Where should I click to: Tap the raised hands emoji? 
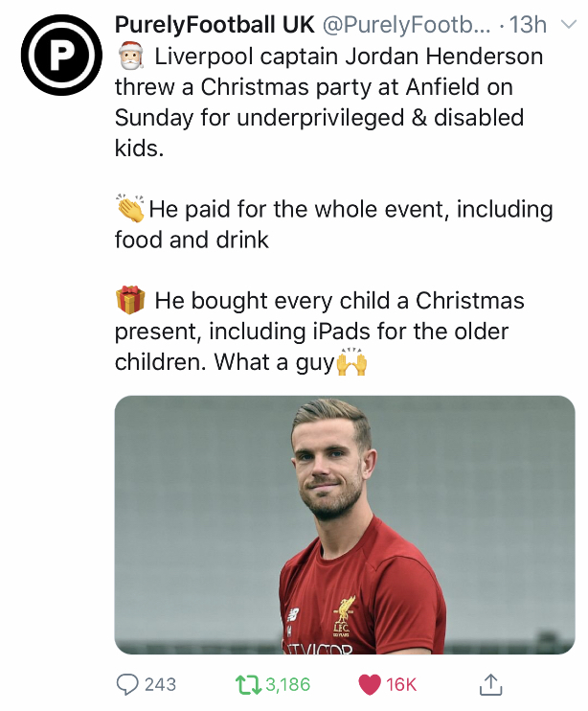coord(352,363)
